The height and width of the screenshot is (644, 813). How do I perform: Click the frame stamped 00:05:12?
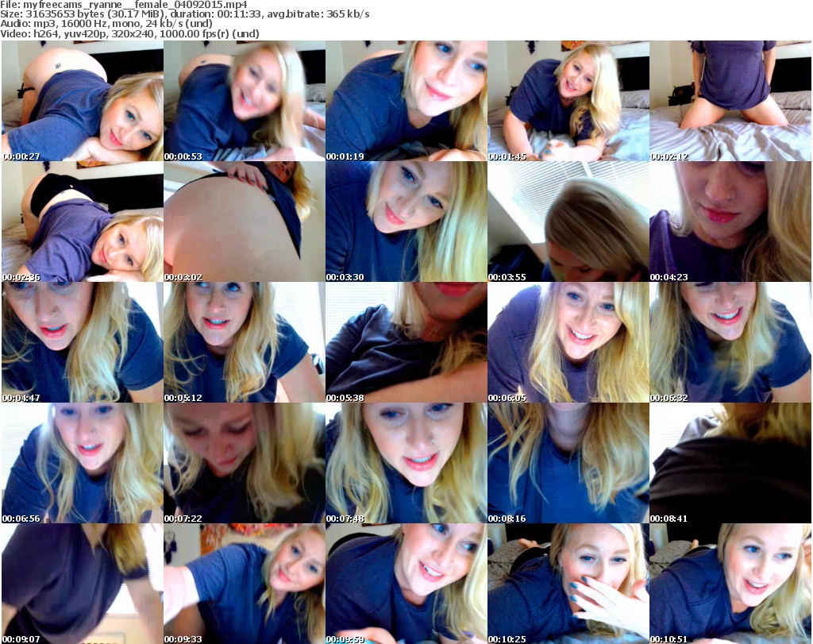[245, 343]
